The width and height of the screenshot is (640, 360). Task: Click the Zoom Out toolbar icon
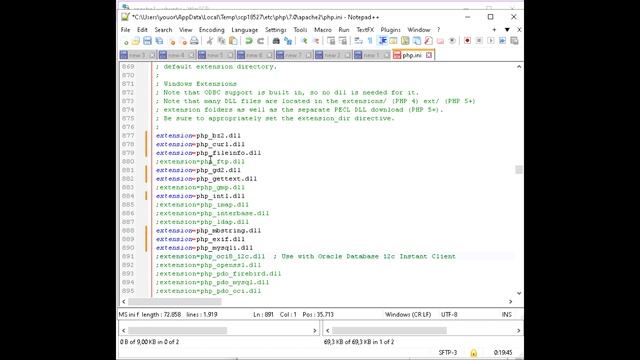(x=316, y=41)
